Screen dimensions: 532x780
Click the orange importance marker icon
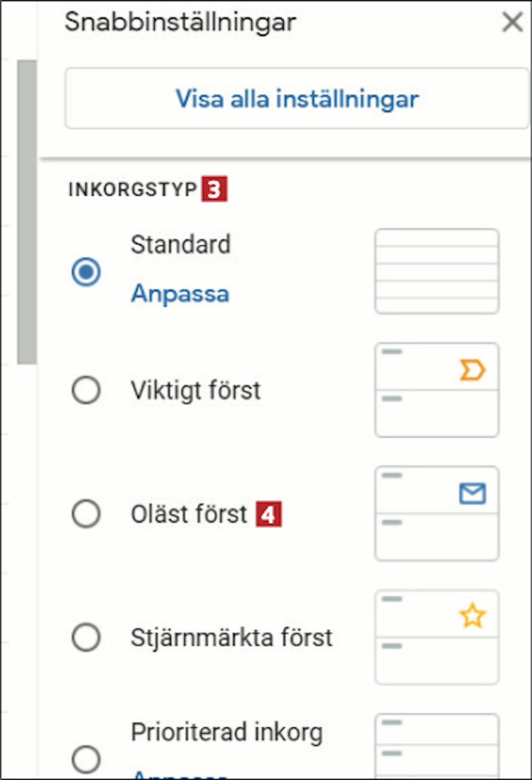pos(472,370)
